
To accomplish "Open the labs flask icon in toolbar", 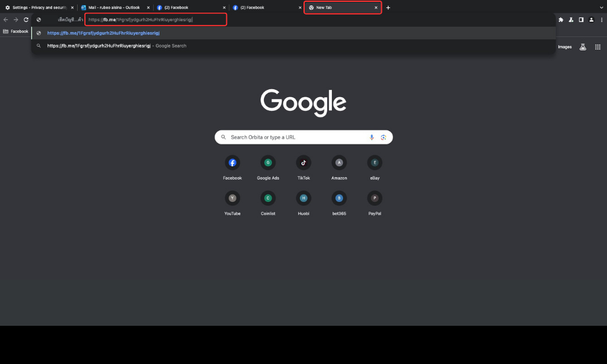I will click(571, 20).
